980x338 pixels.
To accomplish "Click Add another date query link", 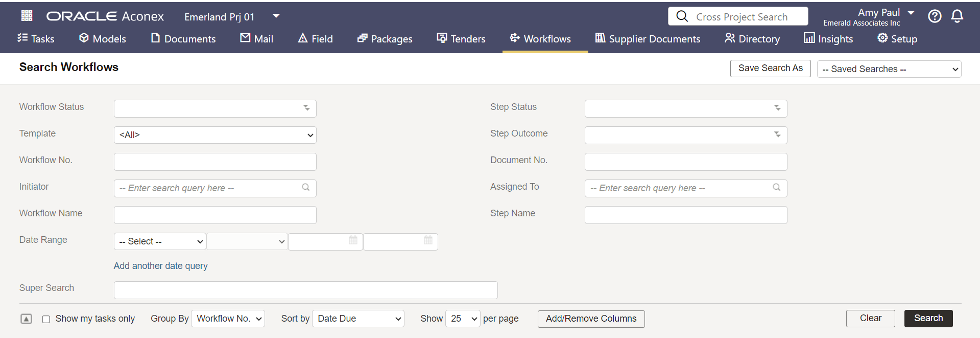I will click(x=160, y=266).
